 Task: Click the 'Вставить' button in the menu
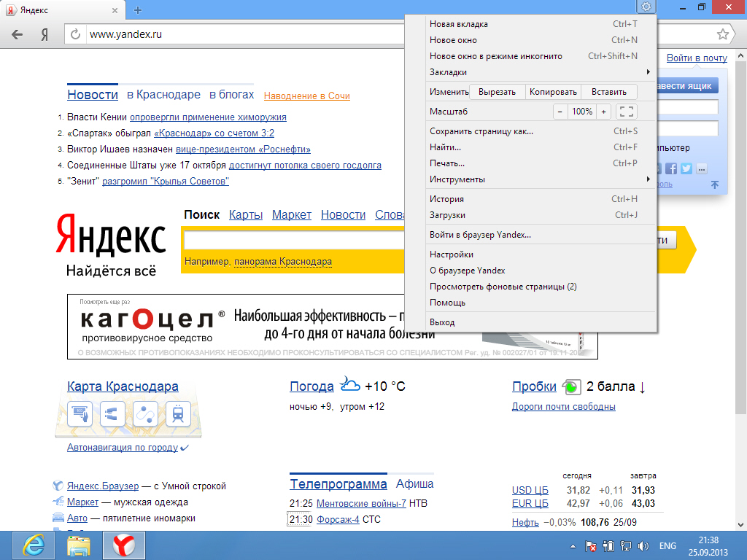(609, 92)
